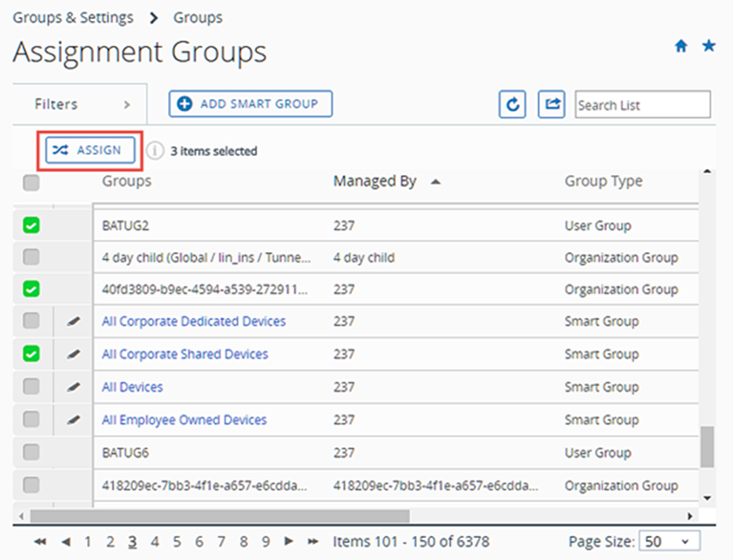This screenshot has height=560, width=733.
Task: Uncheck the BATUG2 row checkbox
Action: 32,226
